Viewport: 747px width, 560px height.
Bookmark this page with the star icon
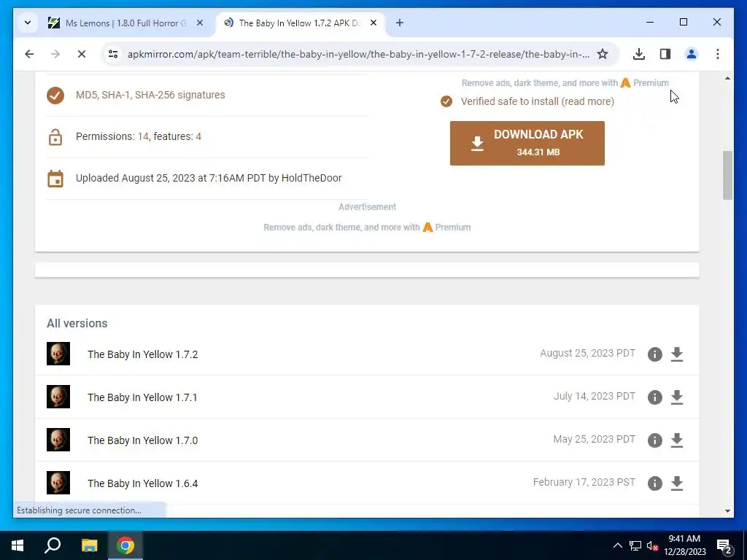603,54
